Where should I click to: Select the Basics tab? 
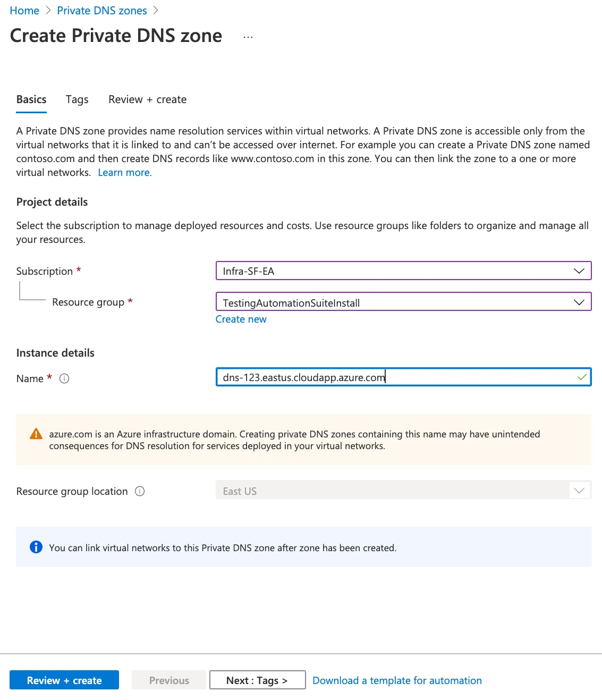(x=31, y=99)
